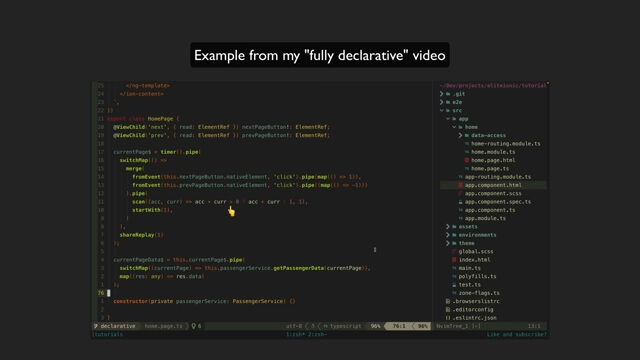Expand the assets folder chevron
The width and height of the screenshot is (640, 360).
pos(448,227)
